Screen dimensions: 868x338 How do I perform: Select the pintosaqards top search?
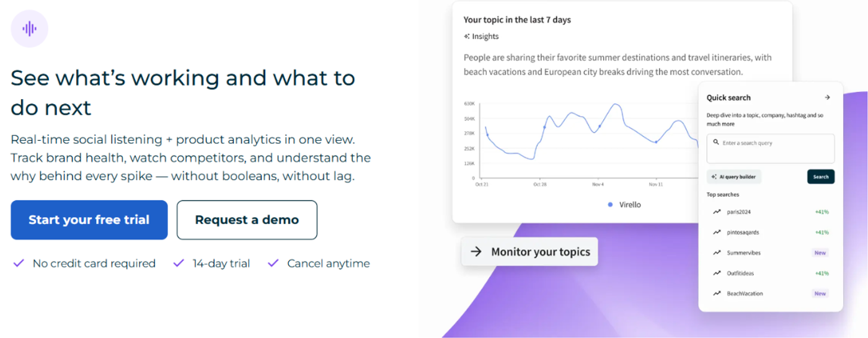click(771, 233)
